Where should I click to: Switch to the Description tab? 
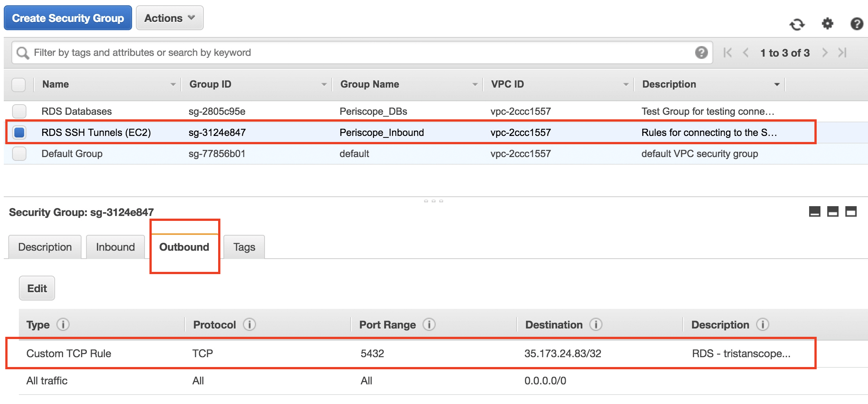(45, 247)
